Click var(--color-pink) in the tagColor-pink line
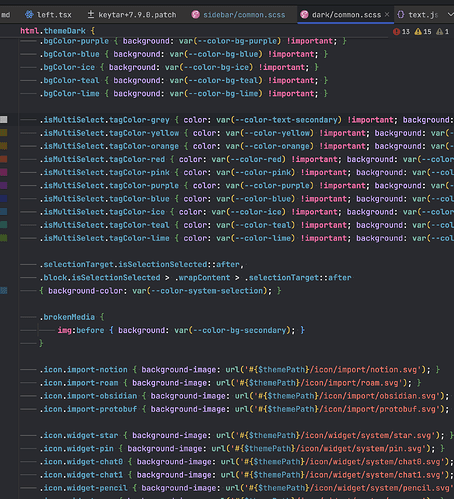This screenshot has height=499, width=454. pos(256,173)
